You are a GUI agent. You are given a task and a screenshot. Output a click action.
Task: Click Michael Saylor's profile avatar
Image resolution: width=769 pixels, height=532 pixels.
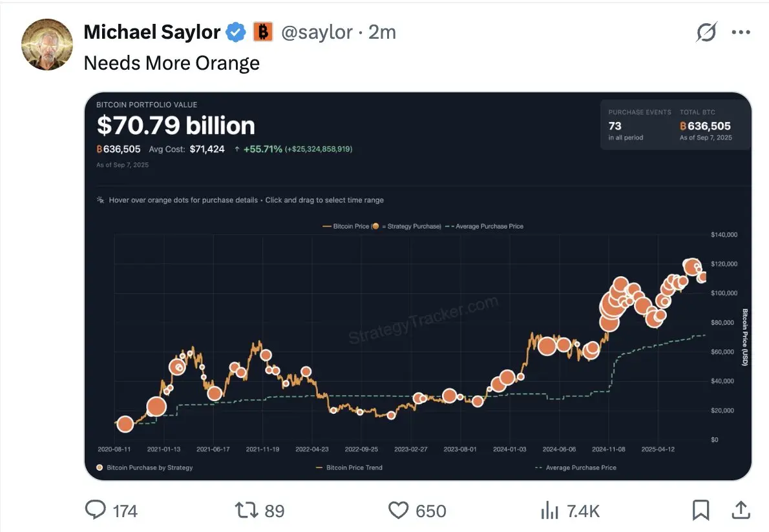tap(47, 45)
